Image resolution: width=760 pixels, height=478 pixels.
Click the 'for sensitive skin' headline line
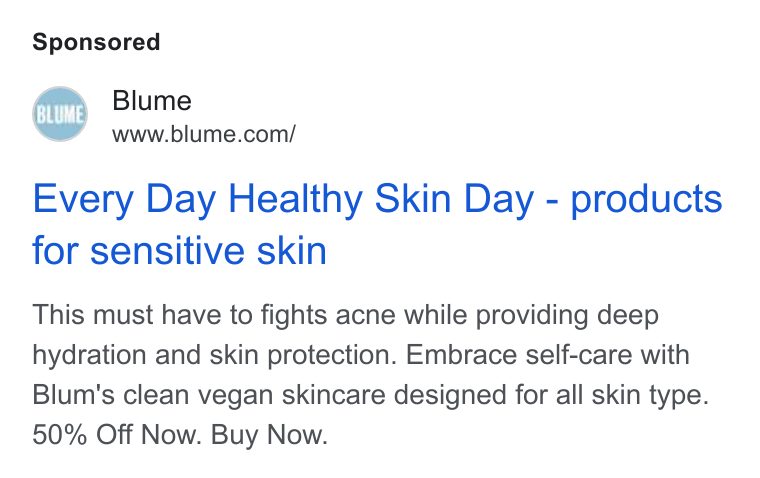click(x=179, y=251)
